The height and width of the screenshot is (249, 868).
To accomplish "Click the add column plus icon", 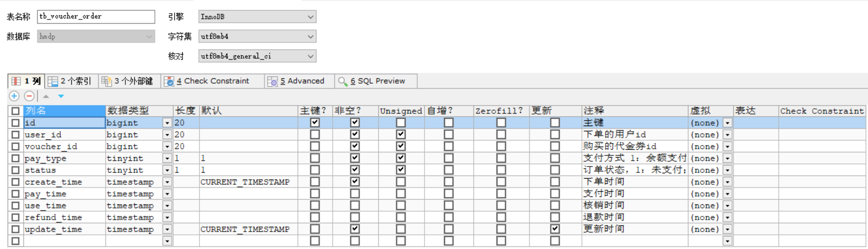I will click(14, 96).
